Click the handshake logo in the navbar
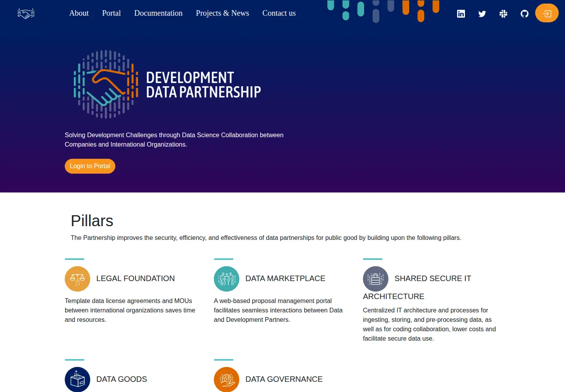 coord(26,13)
